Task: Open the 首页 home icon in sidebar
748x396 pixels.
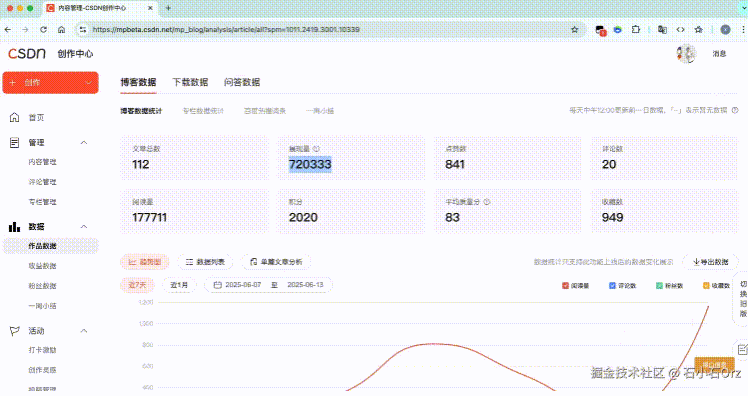Action: (15, 117)
